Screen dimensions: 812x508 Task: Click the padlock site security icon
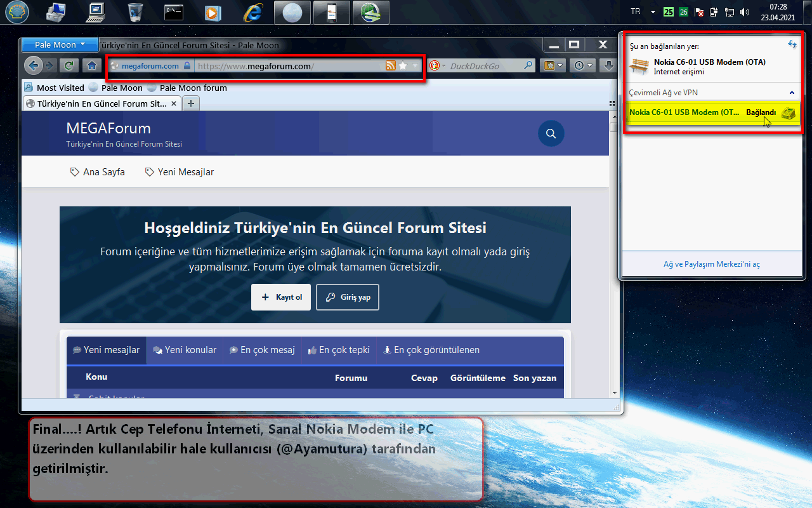[x=187, y=65]
